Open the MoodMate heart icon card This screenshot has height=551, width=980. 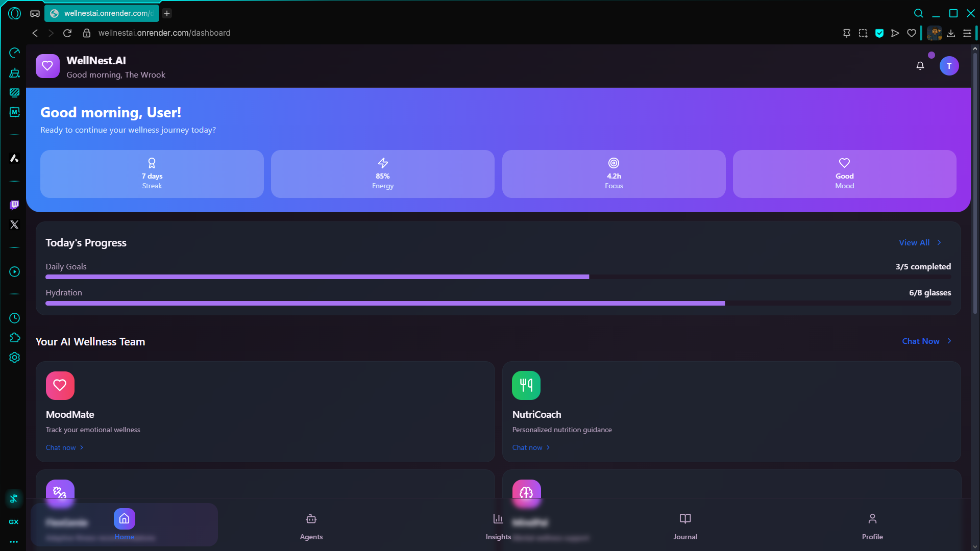[60, 386]
